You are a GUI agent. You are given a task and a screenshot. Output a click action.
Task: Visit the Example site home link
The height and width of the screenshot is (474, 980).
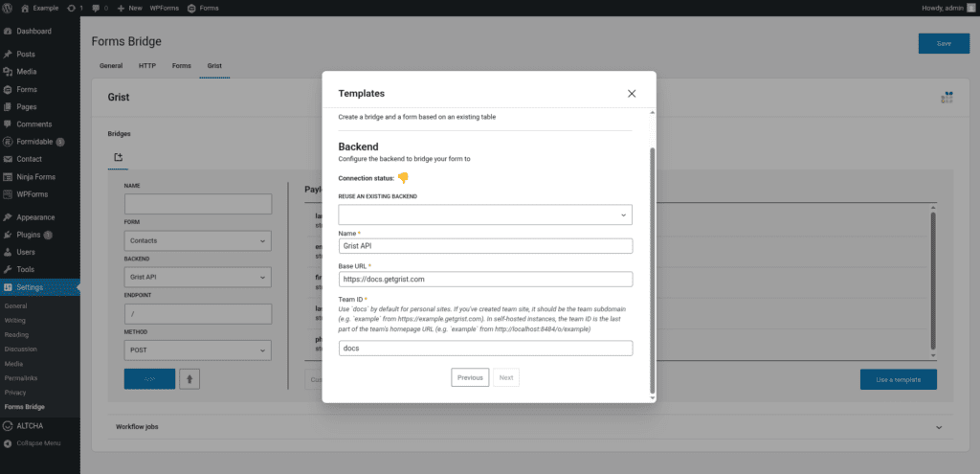[x=40, y=8]
